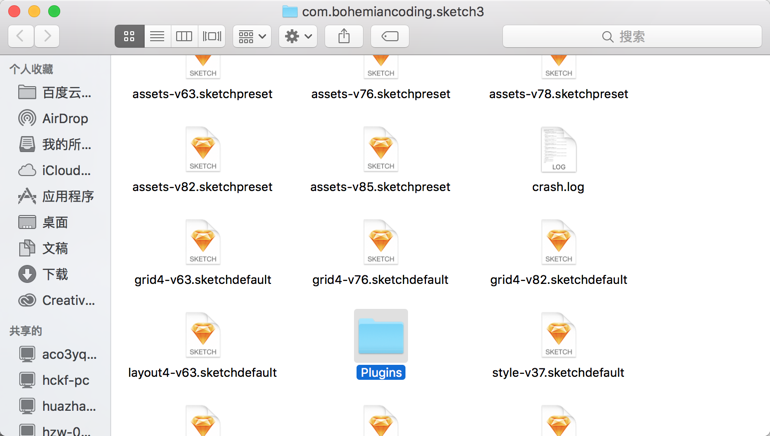Open the arrange-by dropdown
This screenshot has width=770, height=436.
pyautogui.click(x=252, y=36)
